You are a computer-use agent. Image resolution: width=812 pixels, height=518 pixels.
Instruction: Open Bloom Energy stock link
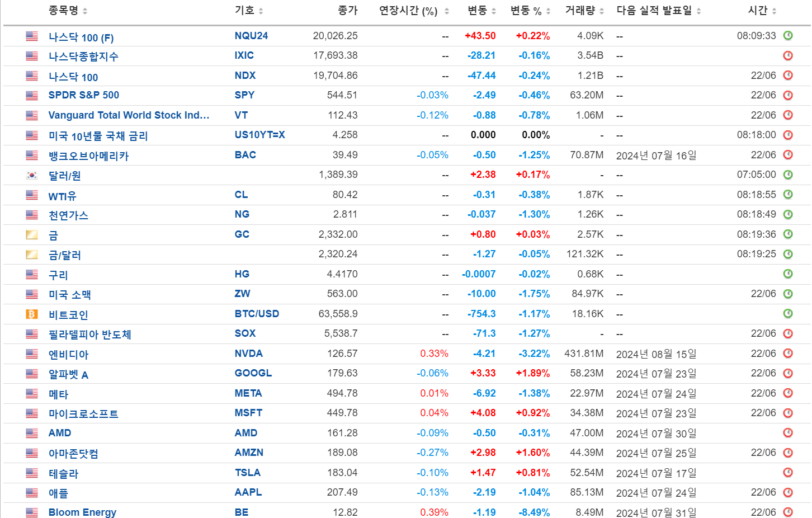point(82,512)
